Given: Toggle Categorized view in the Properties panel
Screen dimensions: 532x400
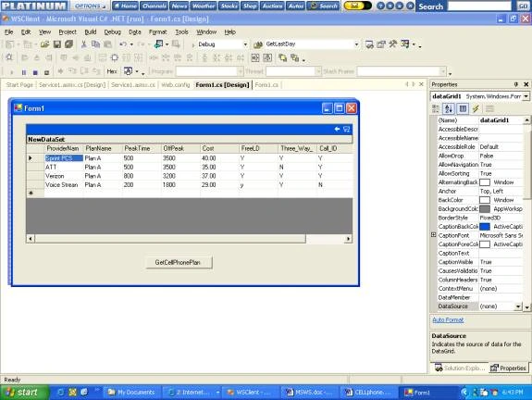Looking at the screenshot, I should [436, 108].
